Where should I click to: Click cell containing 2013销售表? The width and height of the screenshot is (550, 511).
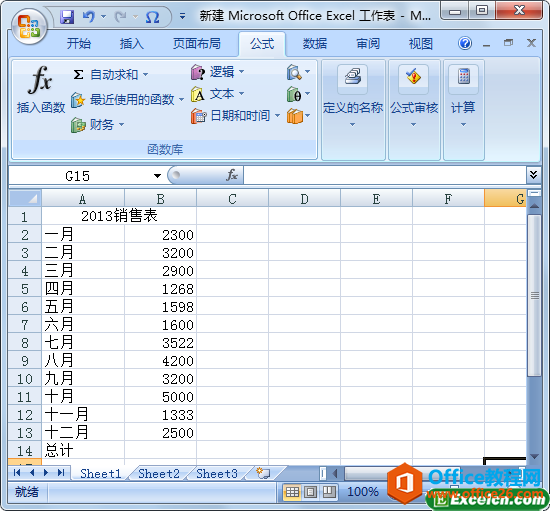pos(119,216)
